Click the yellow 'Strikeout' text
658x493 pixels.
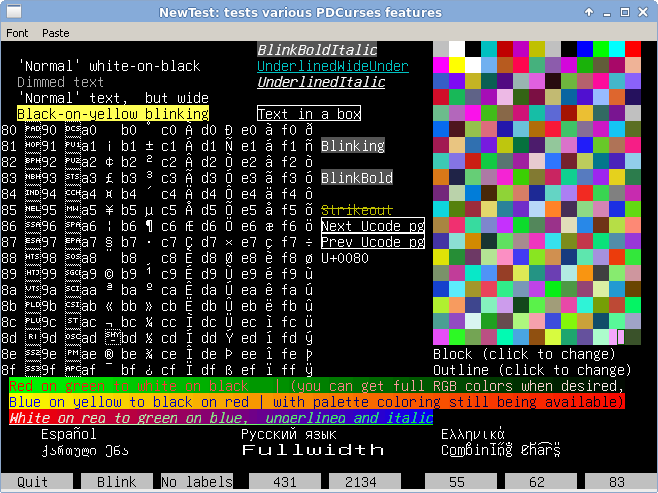click(x=357, y=210)
